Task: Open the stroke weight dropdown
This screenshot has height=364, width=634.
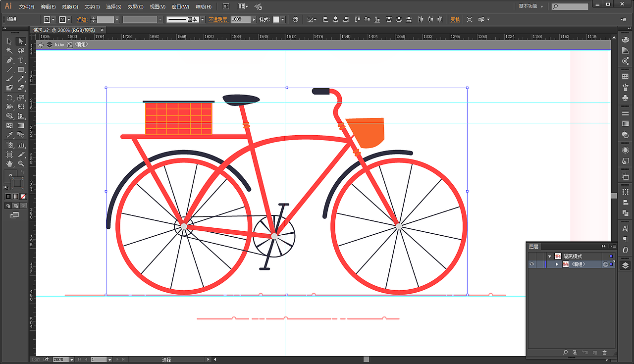Action: click(x=117, y=19)
